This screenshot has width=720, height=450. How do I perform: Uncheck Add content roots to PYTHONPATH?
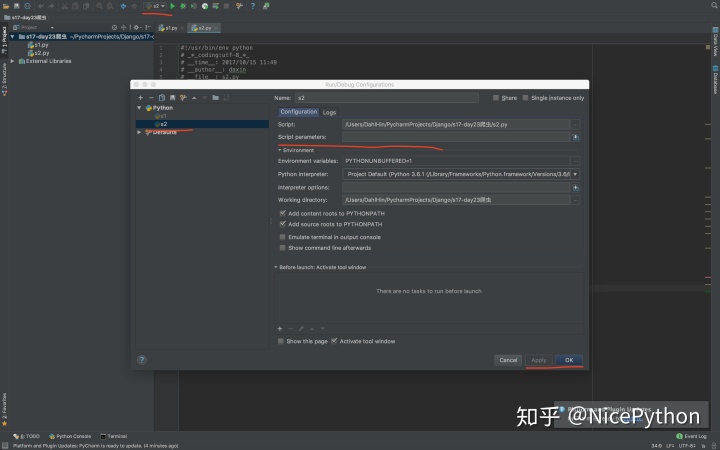click(x=282, y=213)
